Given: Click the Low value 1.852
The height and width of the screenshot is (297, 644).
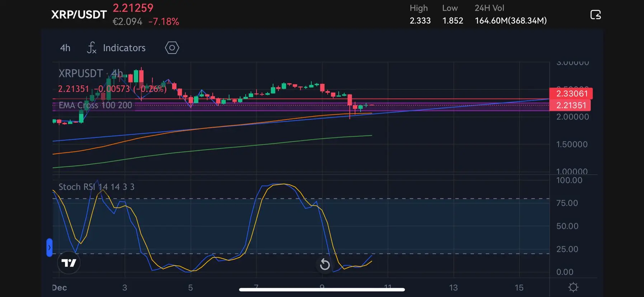Looking at the screenshot, I should 453,21.
